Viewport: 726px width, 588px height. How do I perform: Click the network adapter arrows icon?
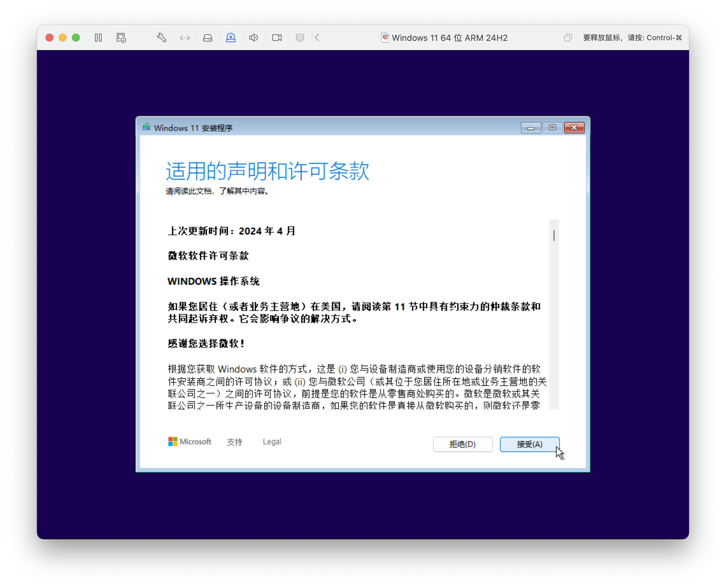[185, 38]
